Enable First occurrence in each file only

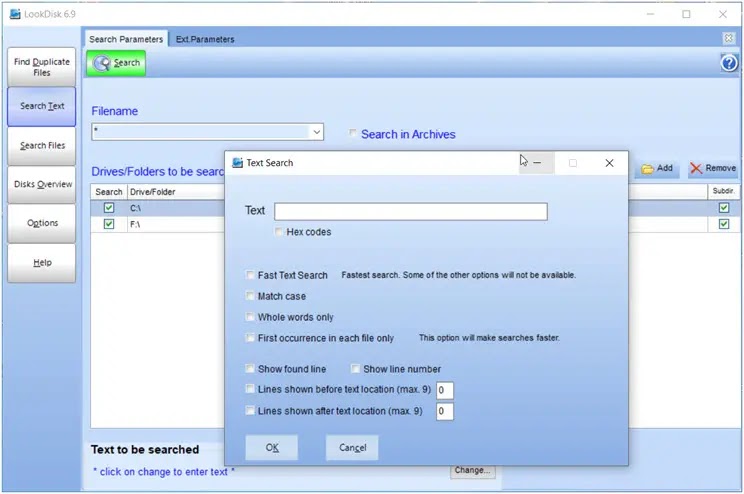(x=250, y=337)
